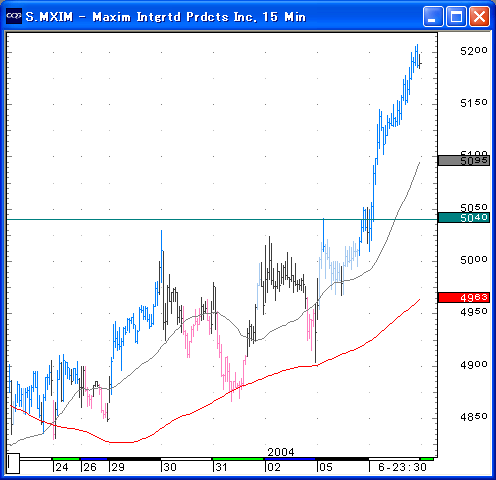Select the date marker 30 on time axis

[170, 467]
